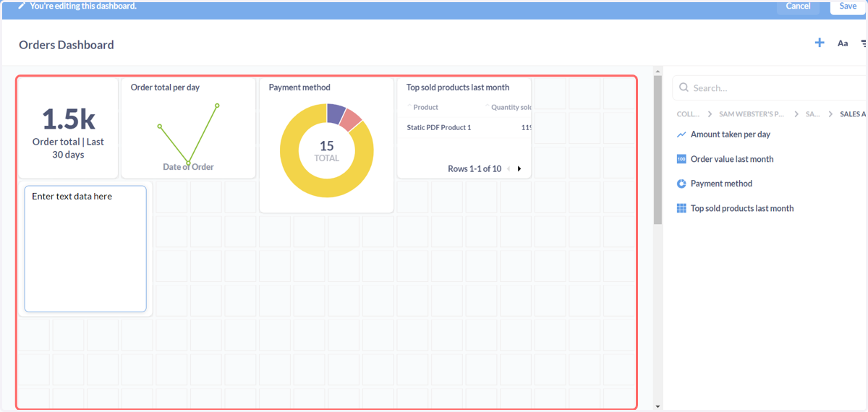Click the Aa add text box icon
This screenshot has width=868, height=412.
click(843, 43)
